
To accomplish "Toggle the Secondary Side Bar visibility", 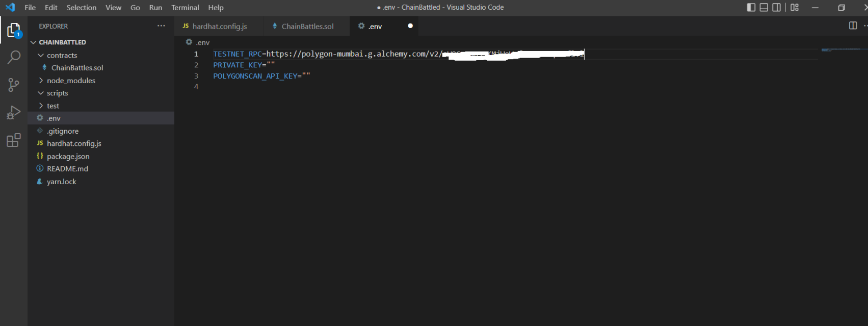I will [776, 8].
